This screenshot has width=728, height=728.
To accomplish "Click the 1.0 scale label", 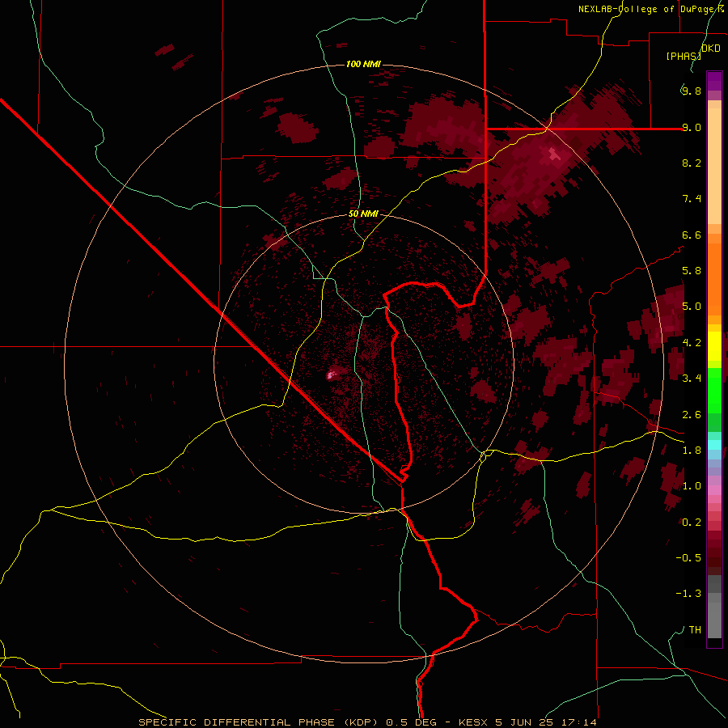I will tap(692, 485).
